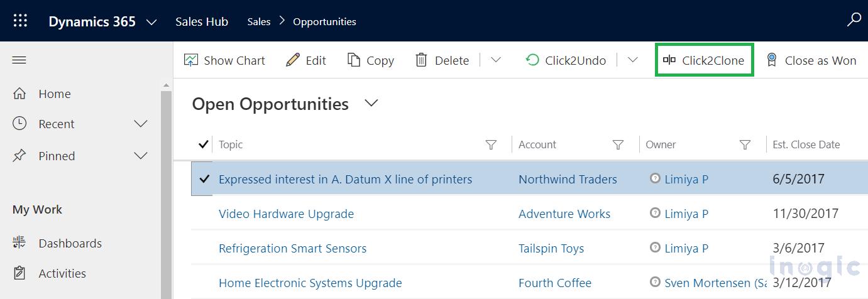This screenshot has height=299, width=868.
Task: Click the Delete trash can icon
Action: click(421, 60)
